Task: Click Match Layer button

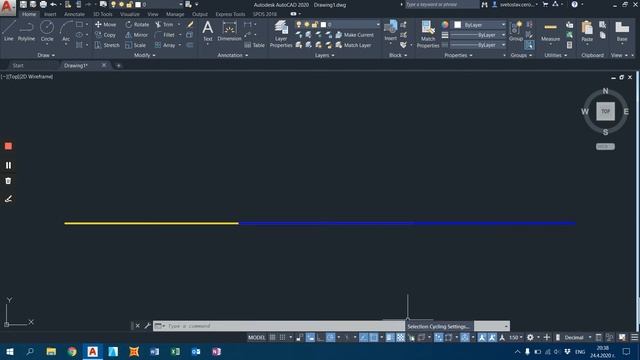Action: 353,45
